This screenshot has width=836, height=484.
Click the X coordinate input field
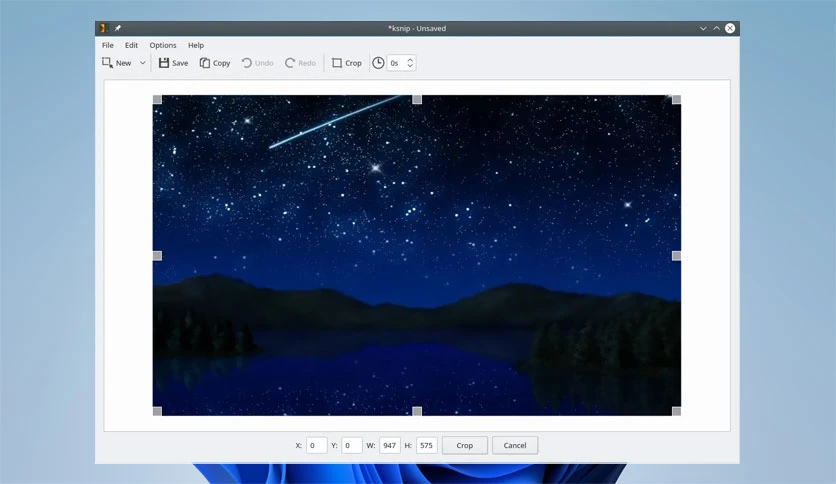pos(316,445)
